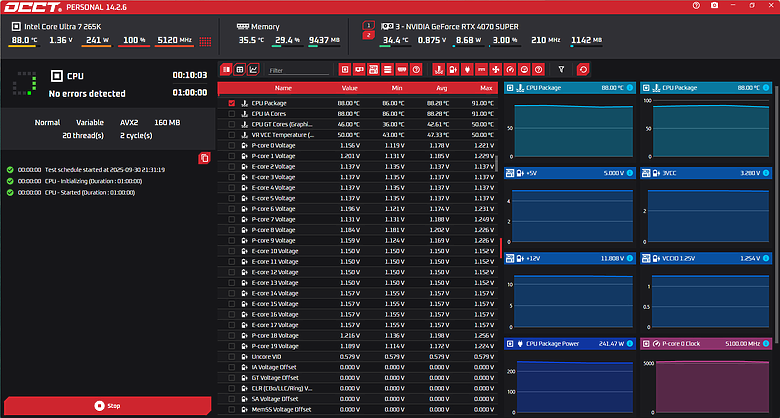Click the +12V graph panel info button
This screenshot has width=780, height=418.
(630, 258)
